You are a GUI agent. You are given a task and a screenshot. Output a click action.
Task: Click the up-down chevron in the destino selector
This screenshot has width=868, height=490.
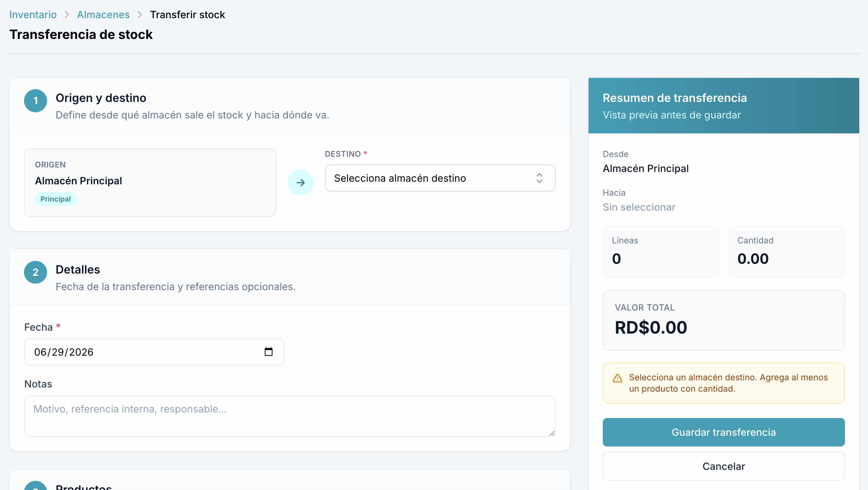pos(539,178)
